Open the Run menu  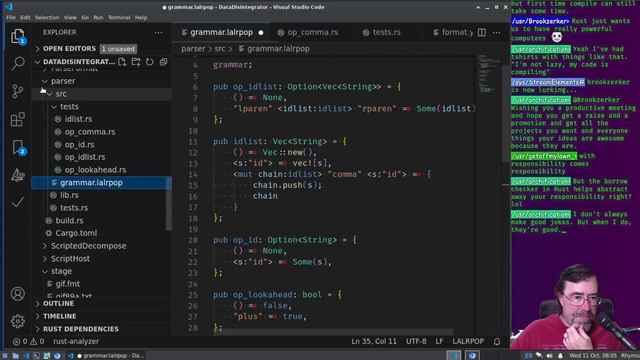(x=98, y=18)
